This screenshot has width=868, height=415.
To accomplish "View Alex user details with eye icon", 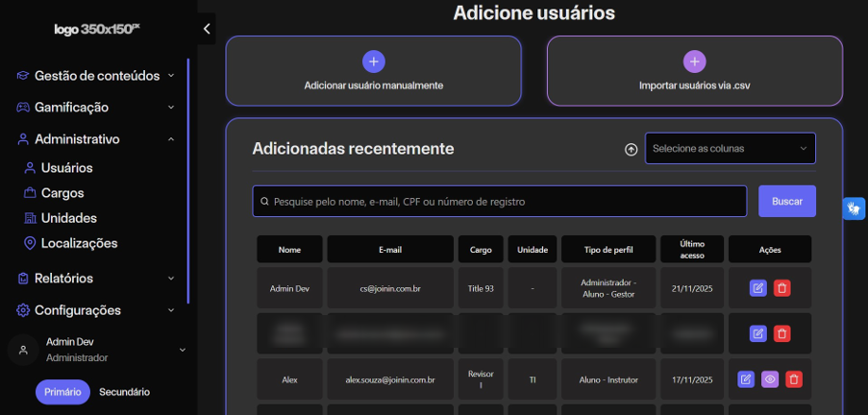I will [770, 379].
